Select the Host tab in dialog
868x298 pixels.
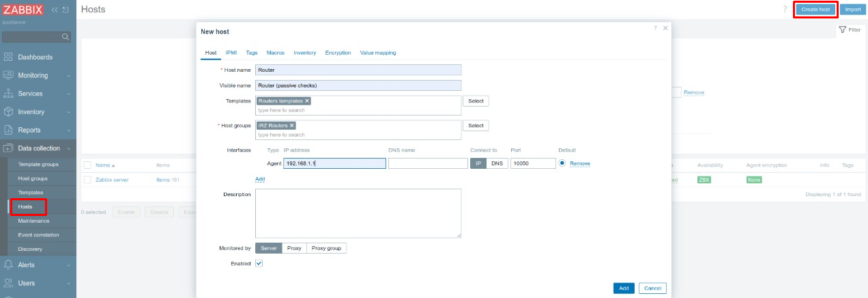(211, 53)
